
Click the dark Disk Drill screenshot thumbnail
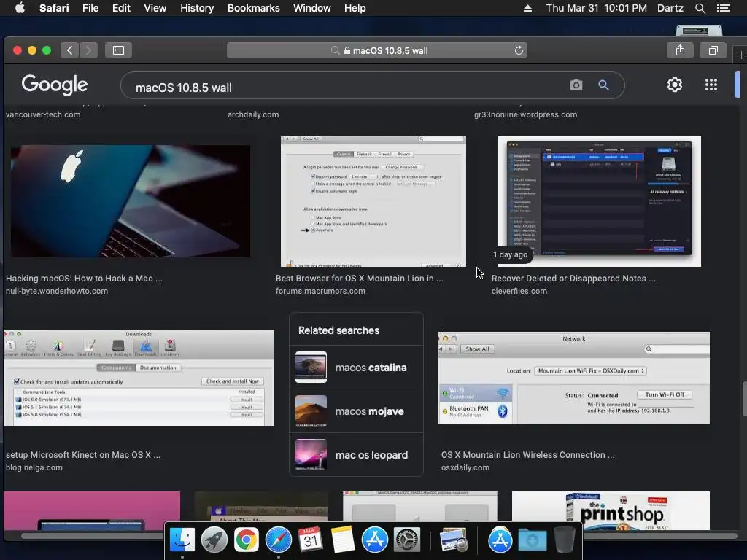tap(599, 201)
